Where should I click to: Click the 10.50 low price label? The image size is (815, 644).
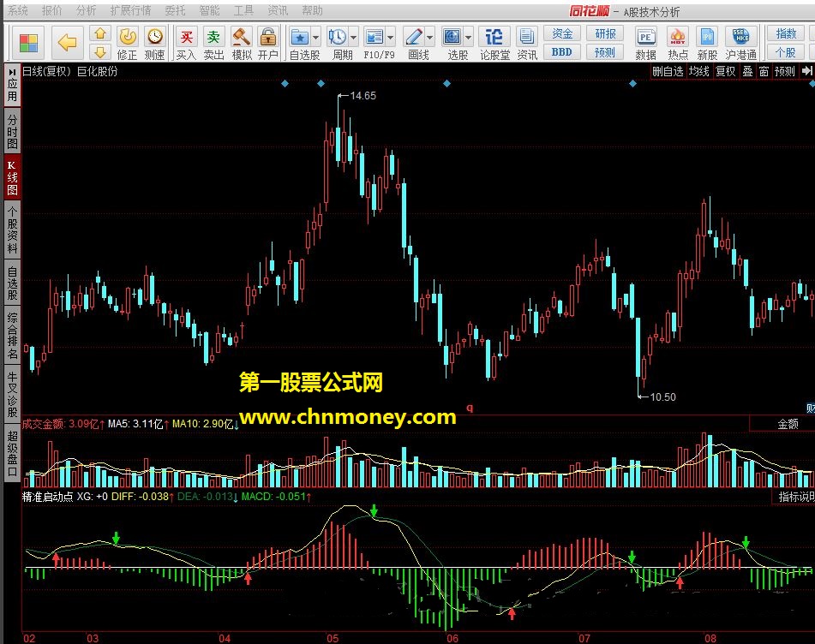[x=662, y=397]
